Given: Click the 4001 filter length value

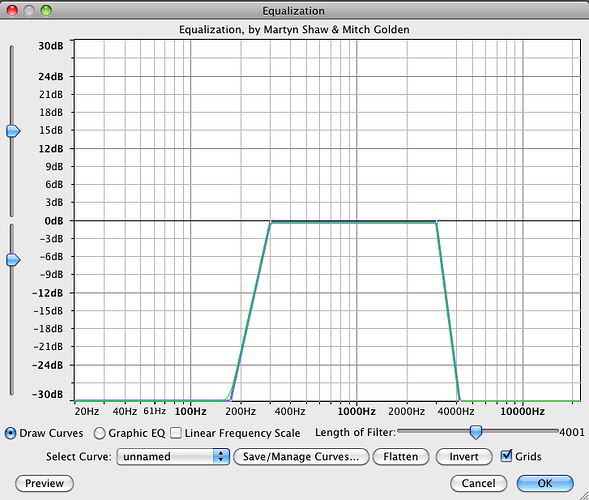Looking at the screenshot, I should (x=572, y=432).
